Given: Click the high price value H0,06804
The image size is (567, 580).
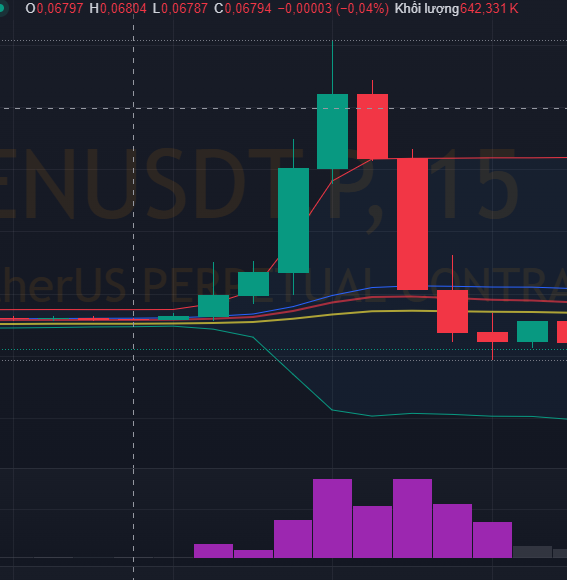Looking at the screenshot, I should tap(118, 9).
